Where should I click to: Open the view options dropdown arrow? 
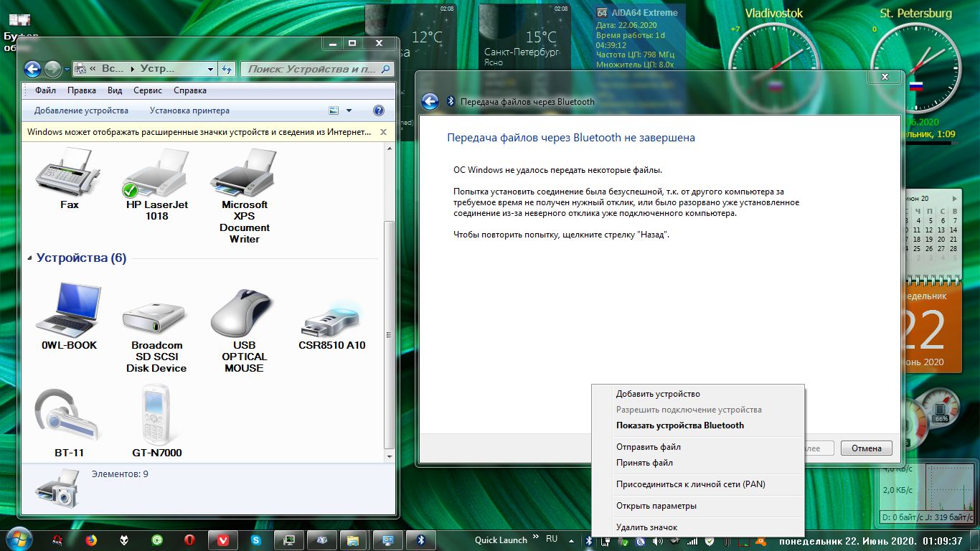coord(349,110)
